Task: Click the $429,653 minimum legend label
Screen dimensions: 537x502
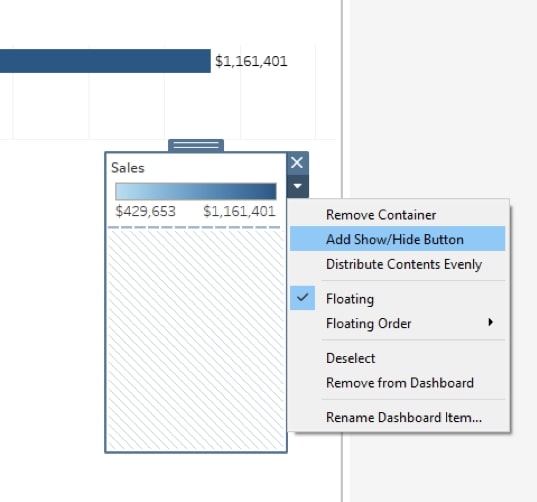Action: click(146, 211)
